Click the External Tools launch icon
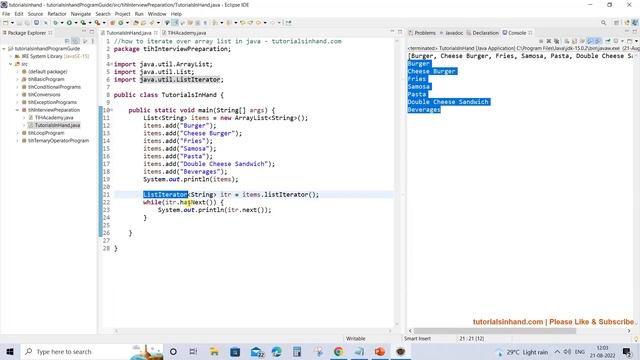This screenshot has height=360, width=640. [x=97, y=23]
